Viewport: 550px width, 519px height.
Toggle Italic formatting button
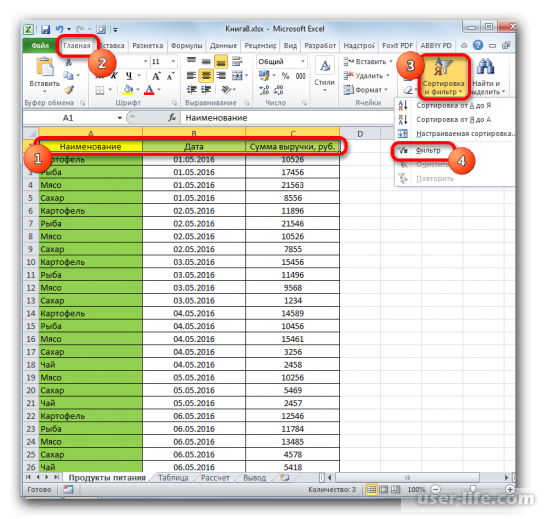pos(114,76)
